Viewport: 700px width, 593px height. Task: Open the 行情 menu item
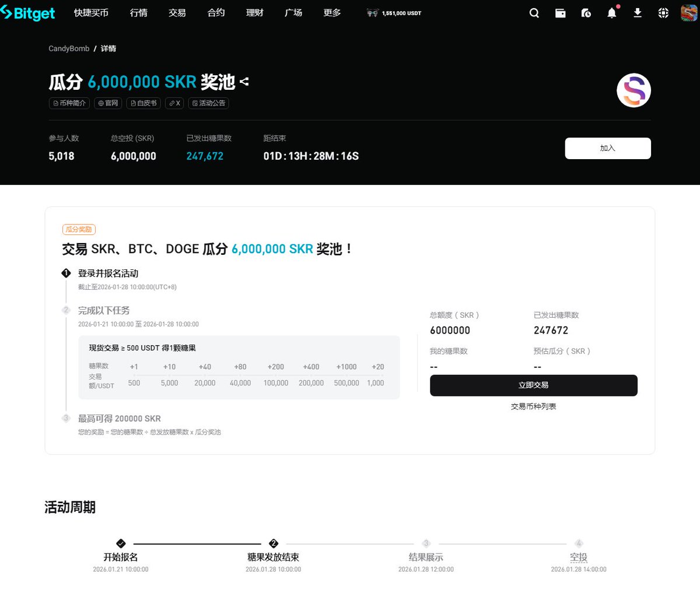139,13
